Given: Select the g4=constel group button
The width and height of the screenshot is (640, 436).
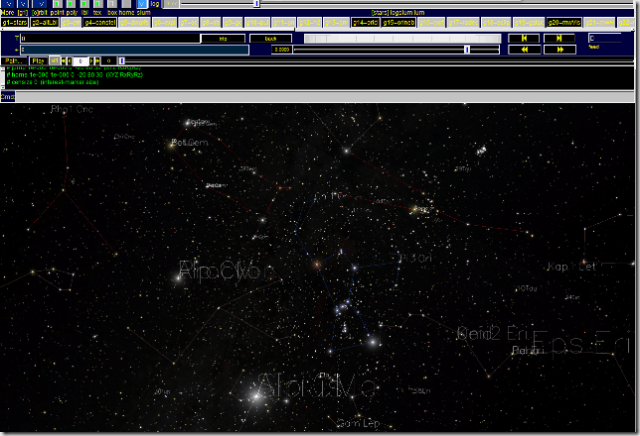Looking at the screenshot, I should click(99, 21).
